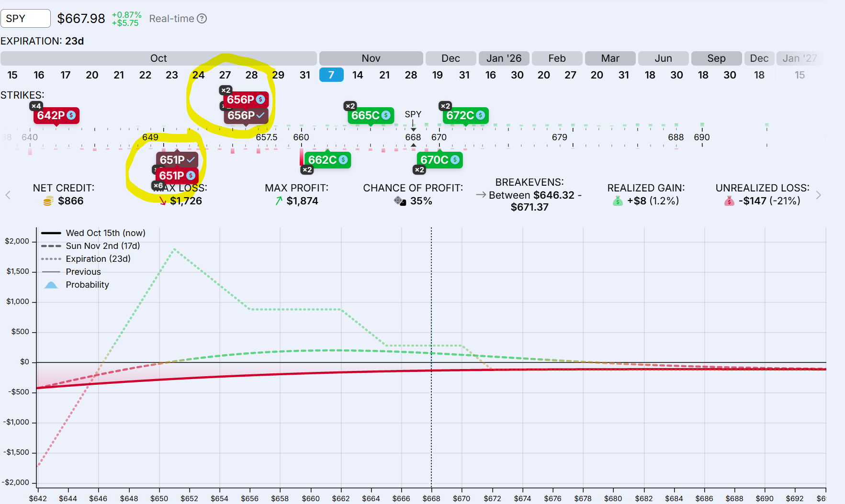
Task: Click the dollar icon on the 662C chip
Action: coord(343,160)
